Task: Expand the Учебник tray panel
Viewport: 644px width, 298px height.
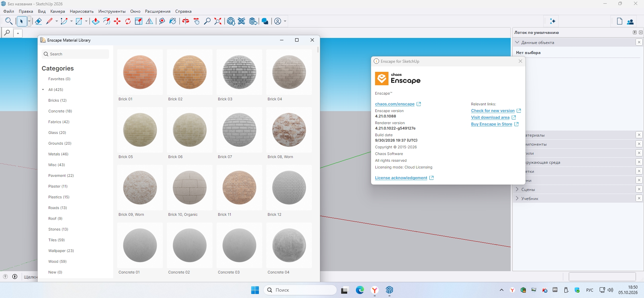Action: [x=517, y=198]
